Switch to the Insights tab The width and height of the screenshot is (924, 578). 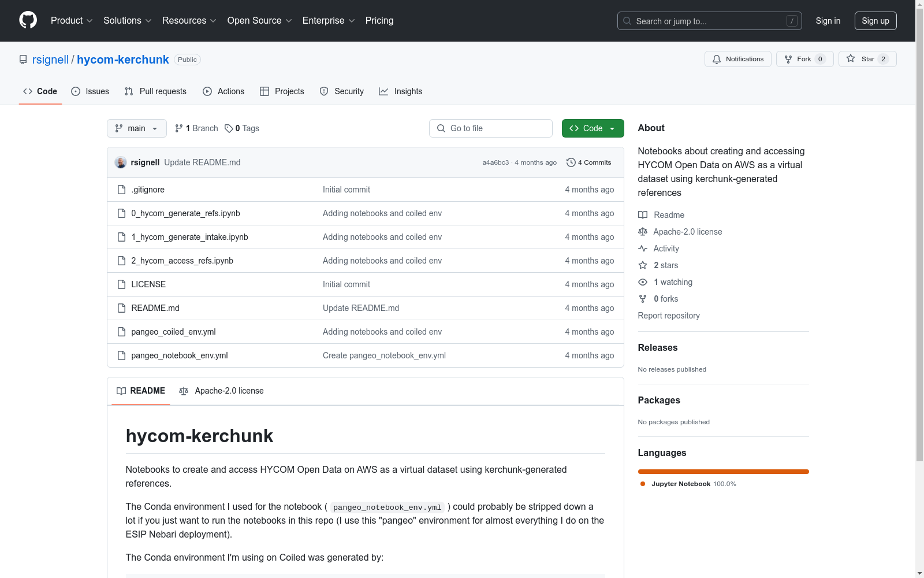tap(401, 91)
